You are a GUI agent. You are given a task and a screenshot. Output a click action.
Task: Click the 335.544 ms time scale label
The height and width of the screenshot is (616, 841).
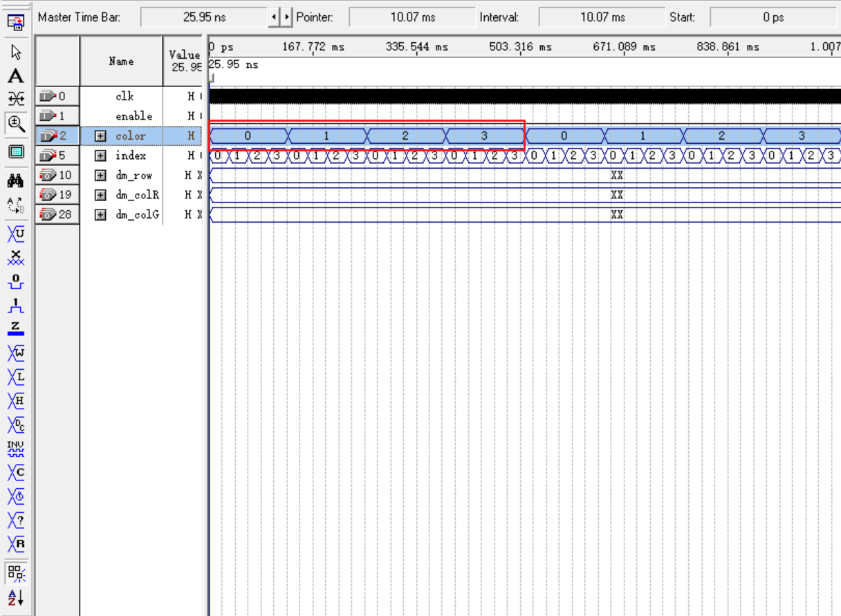[x=417, y=47]
